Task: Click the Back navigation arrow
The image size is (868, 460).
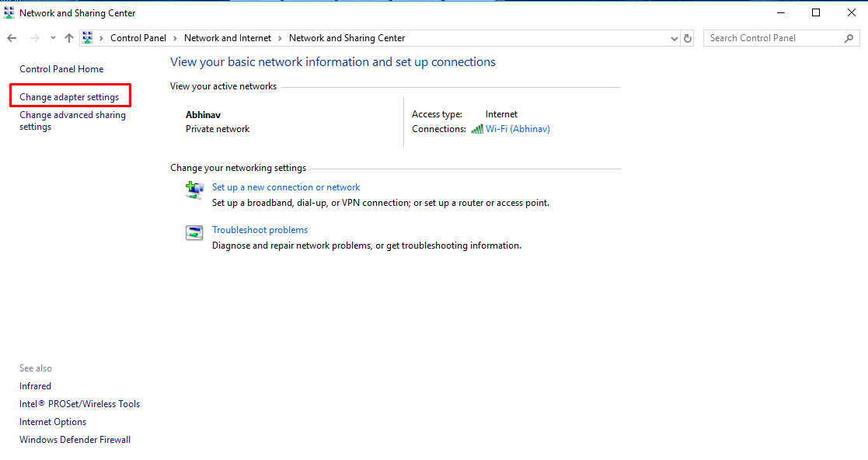Action: click(x=12, y=38)
